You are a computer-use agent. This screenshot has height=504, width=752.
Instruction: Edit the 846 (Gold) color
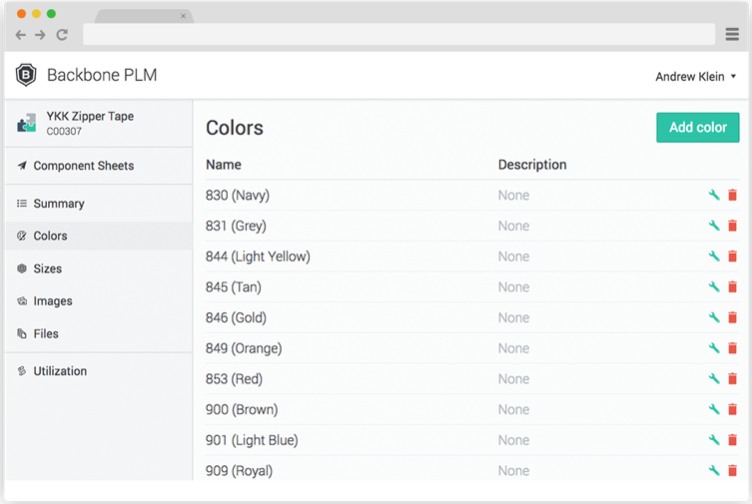tap(714, 317)
